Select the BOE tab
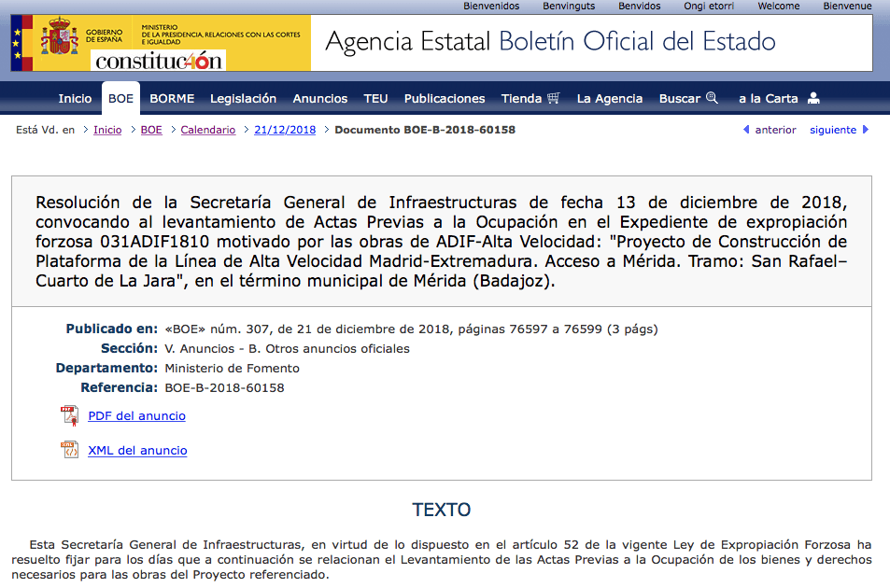Viewport: 890px width, 588px height. tap(120, 98)
